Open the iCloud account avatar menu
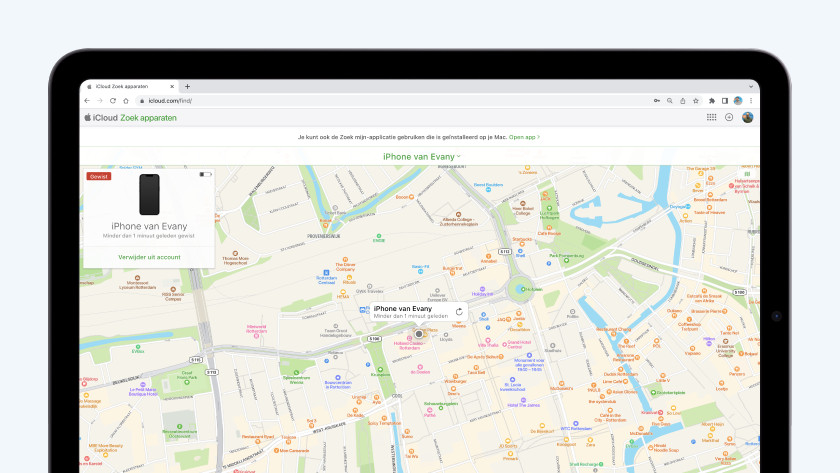This screenshot has width=840, height=473. coord(747,117)
